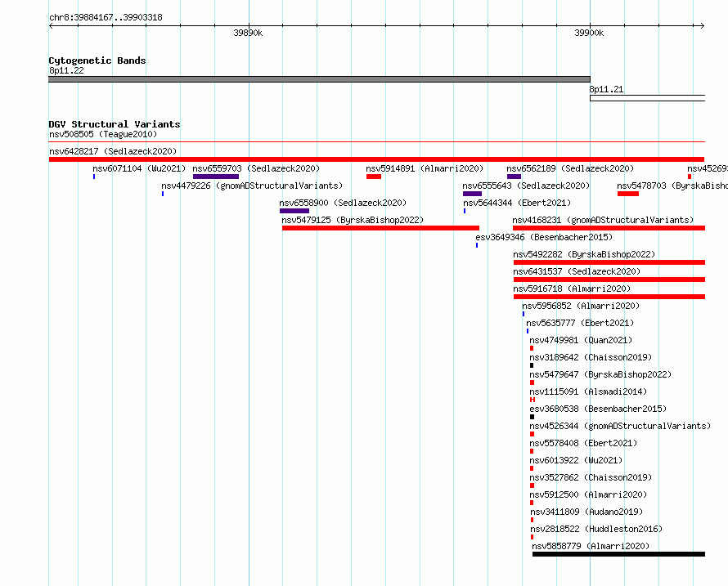Open nsv3189642 (Chaisson2019) variant
This screenshot has height=586, width=728.
pos(591,357)
